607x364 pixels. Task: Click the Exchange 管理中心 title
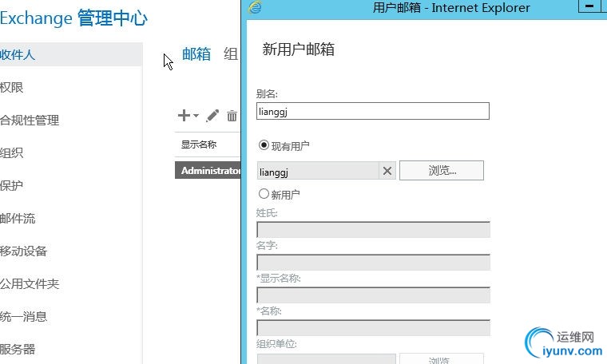coord(73,18)
